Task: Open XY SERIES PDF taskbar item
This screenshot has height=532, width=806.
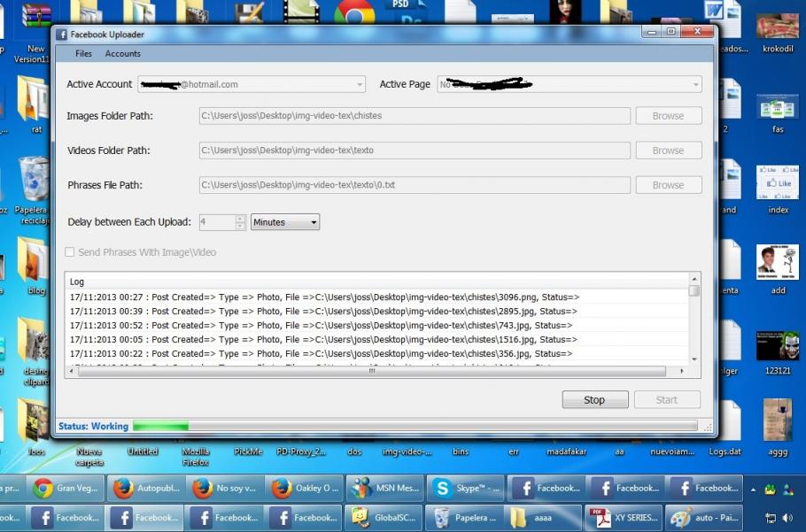Action: pyautogui.click(x=624, y=518)
